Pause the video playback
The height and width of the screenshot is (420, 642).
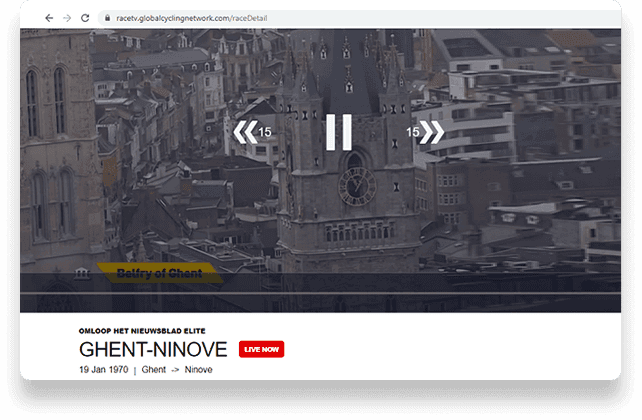tap(339, 132)
